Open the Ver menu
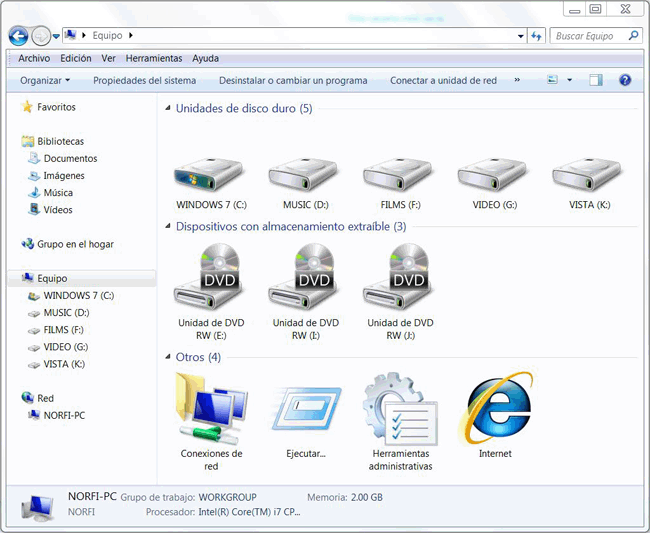Image resolution: width=650 pixels, height=533 pixels. tap(108, 58)
